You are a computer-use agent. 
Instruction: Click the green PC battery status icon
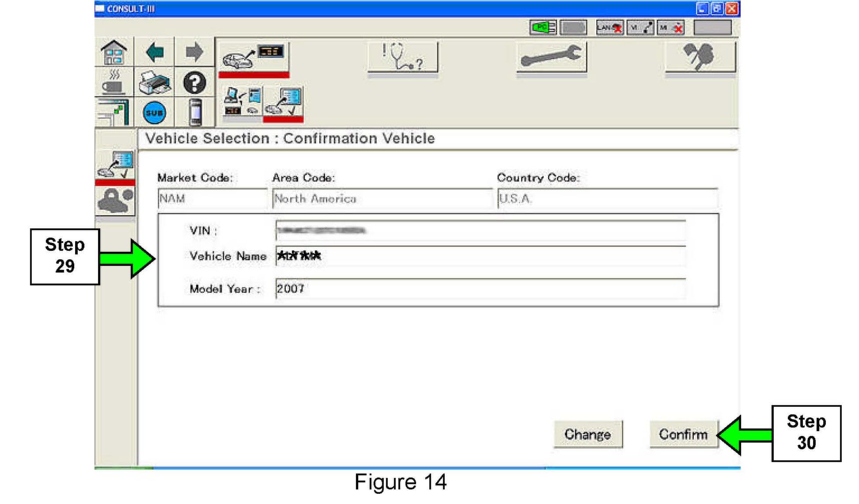pyautogui.click(x=543, y=28)
